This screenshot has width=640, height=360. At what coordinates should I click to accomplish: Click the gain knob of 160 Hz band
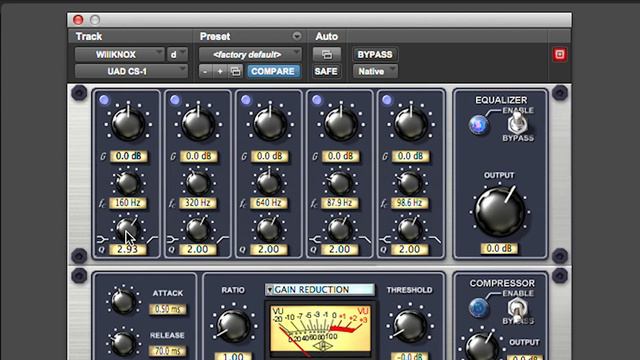point(128,123)
